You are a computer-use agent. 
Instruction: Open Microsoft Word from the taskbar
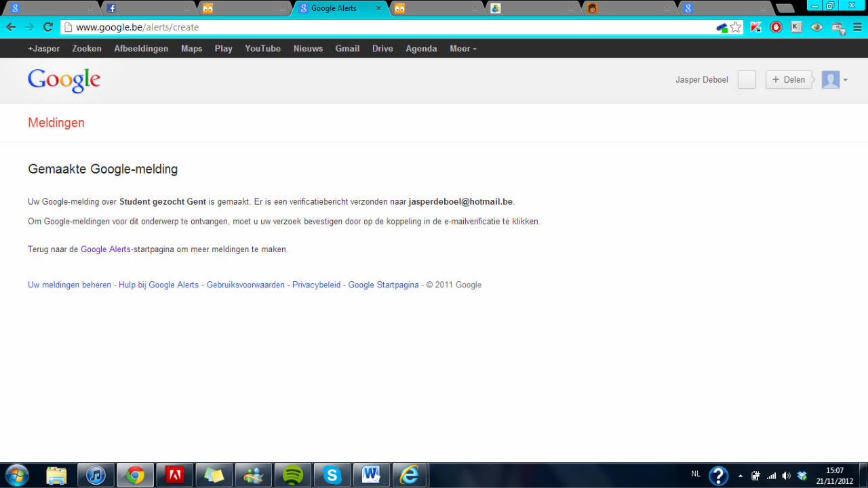371,475
